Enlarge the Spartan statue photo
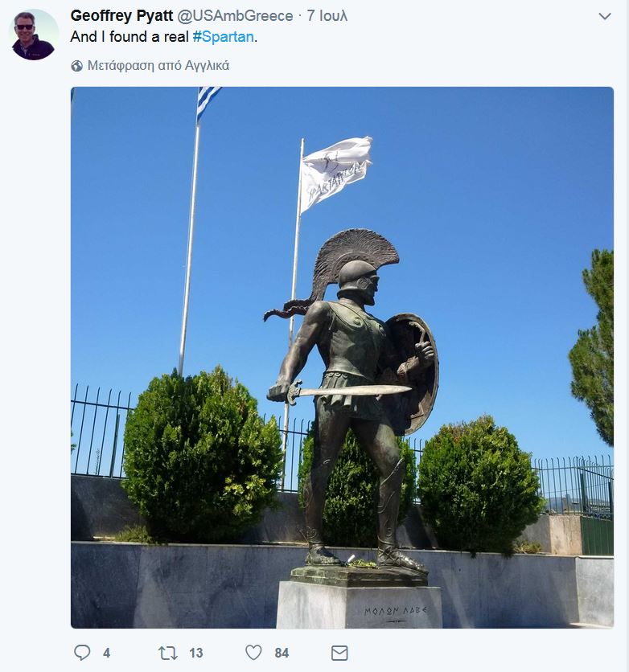The image size is (629, 672). coord(342,358)
